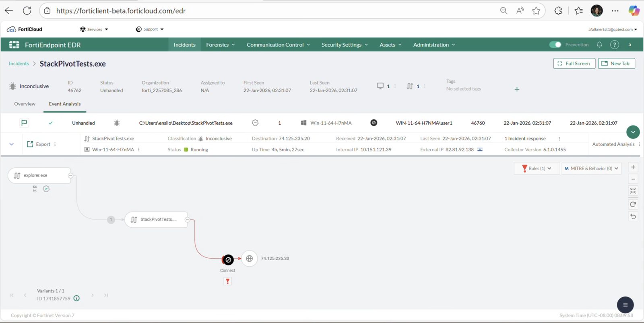This screenshot has width=644, height=323.
Task: Click handled checkmark icon in event row
Action: [x=50, y=123]
